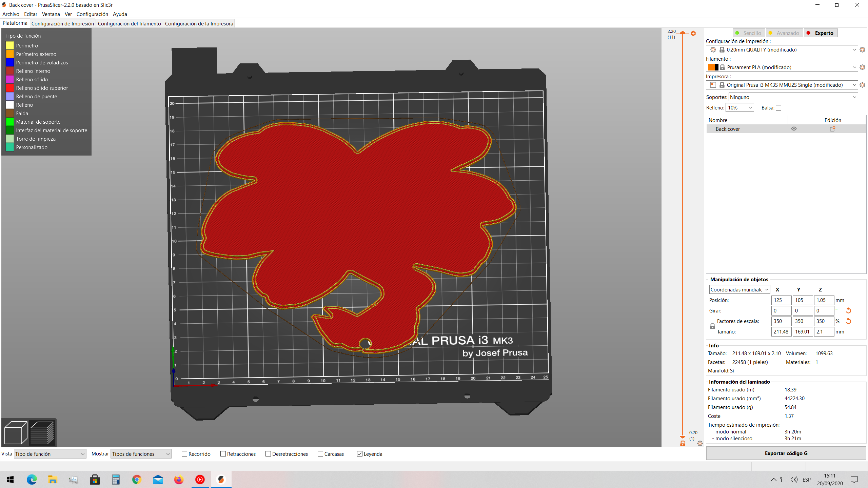Uncheck the Leyenda checkbox
This screenshot has width=868, height=488.
(360, 454)
